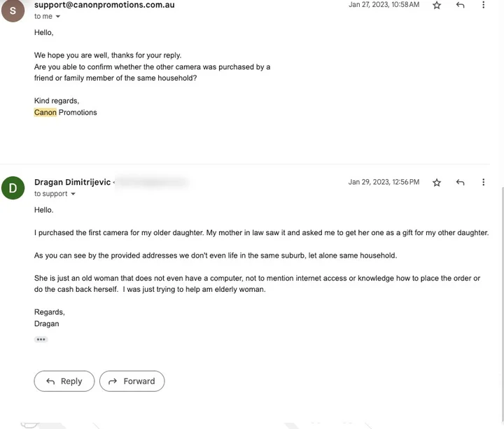Viewport: 504px width, 429px height.
Task: Expand the "to me" recipient details
Action: click(57, 17)
